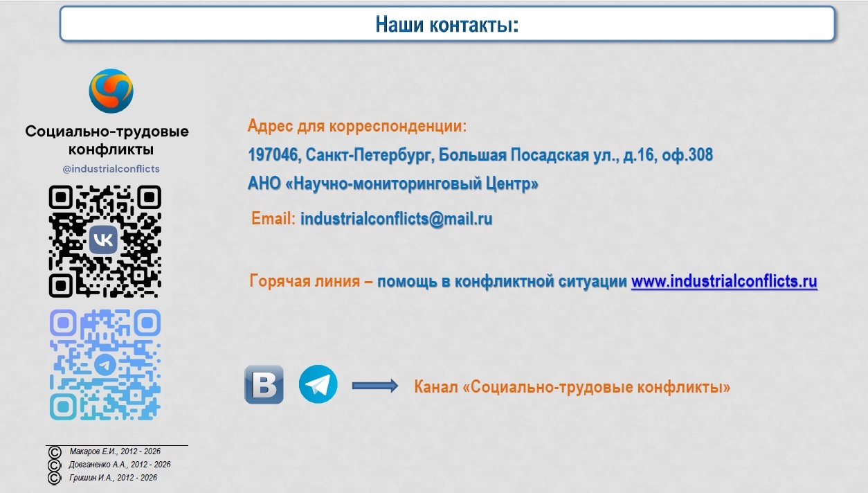Click the copyright symbol beside Макаров Е.И.
868x493 pixels.
click(x=54, y=452)
